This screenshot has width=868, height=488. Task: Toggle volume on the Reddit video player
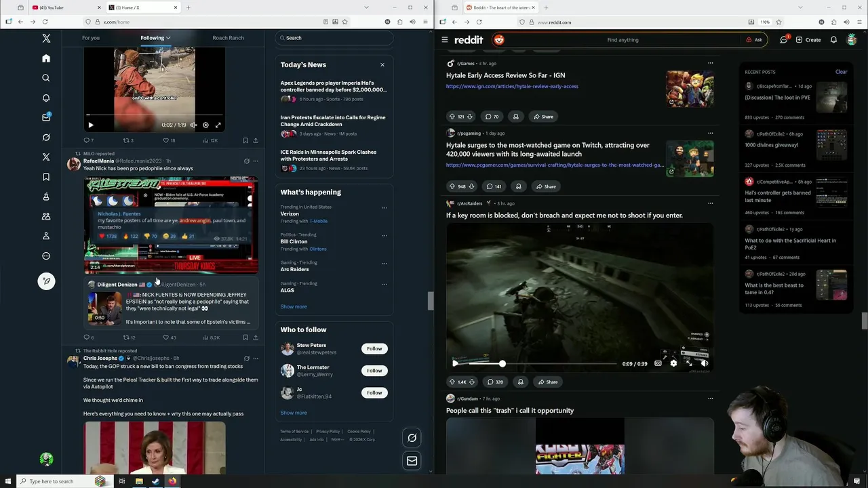click(x=705, y=363)
